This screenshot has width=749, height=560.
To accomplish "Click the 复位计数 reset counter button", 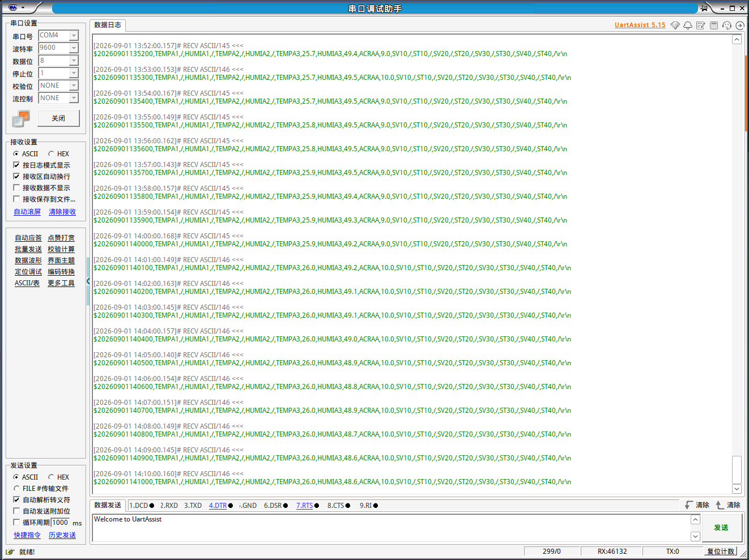I will point(721,552).
